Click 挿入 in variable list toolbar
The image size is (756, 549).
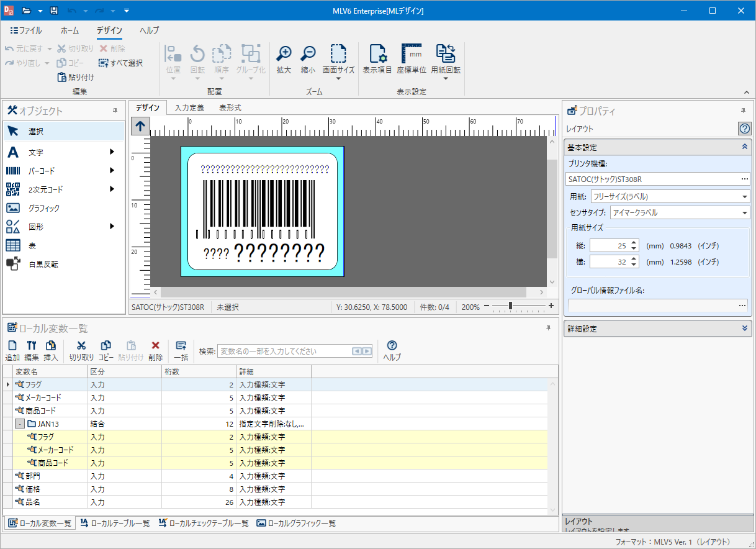tap(51, 351)
